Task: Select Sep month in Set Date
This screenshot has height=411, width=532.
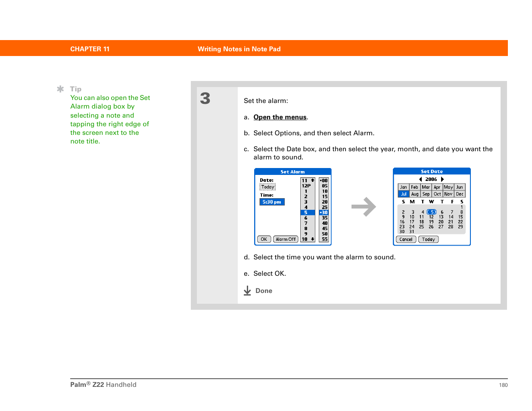Action: 426,194
